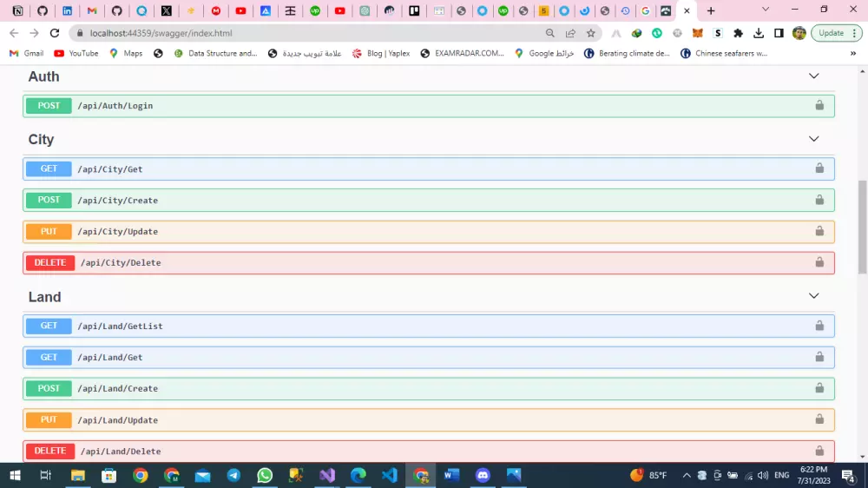Open YouTube bookmark
Screen dimensions: 868x488
tap(76, 53)
